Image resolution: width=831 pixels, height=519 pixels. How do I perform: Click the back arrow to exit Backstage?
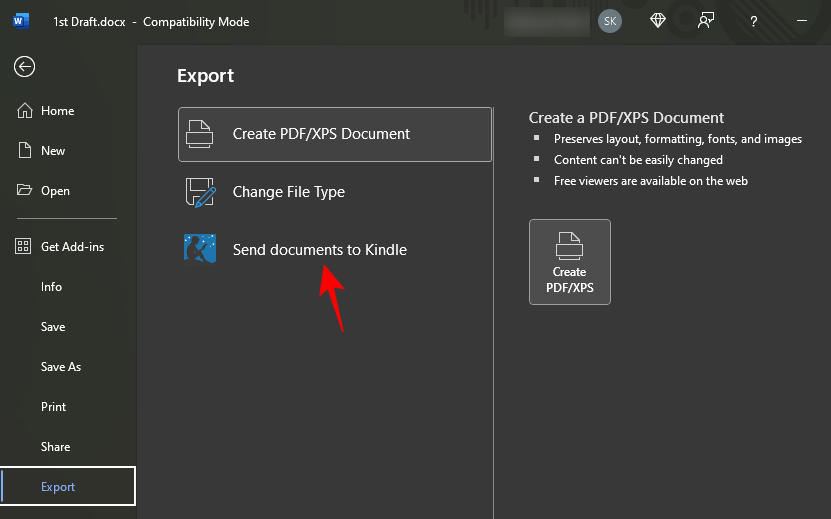click(24, 67)
